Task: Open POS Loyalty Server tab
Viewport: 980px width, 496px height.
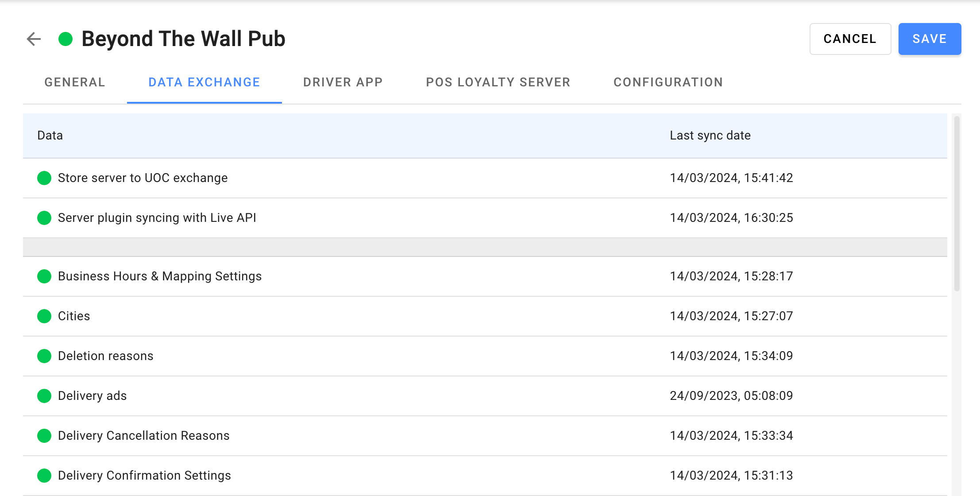Action: pos(498,82)
